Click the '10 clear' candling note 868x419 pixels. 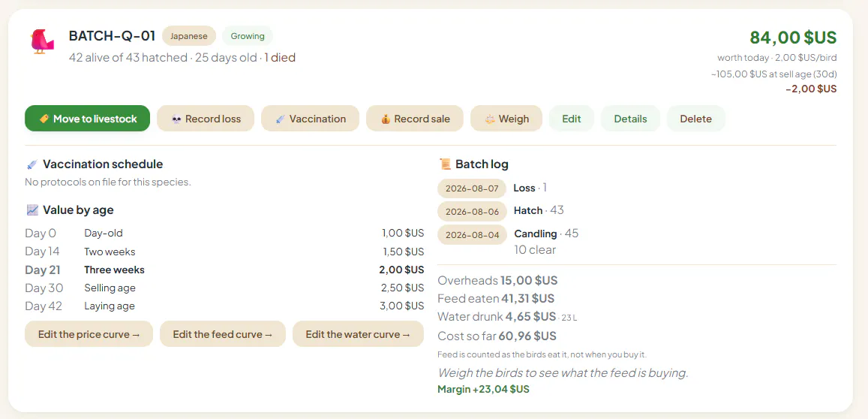tap(535, 250)
